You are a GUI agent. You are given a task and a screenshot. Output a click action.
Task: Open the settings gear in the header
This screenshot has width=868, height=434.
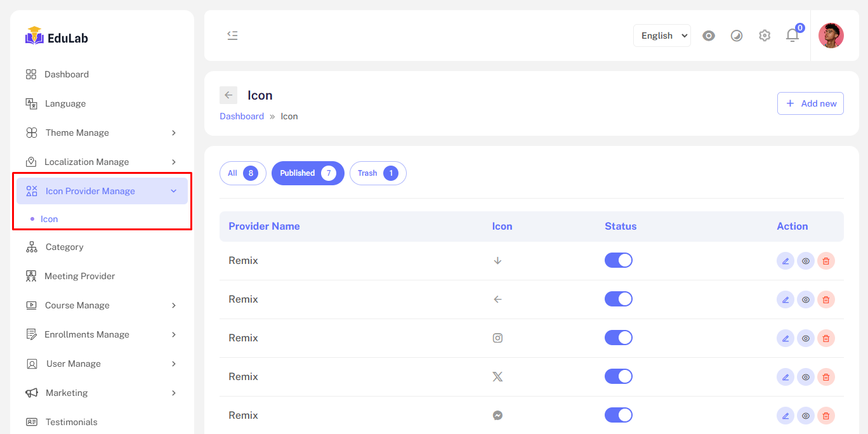coord(765,36)
